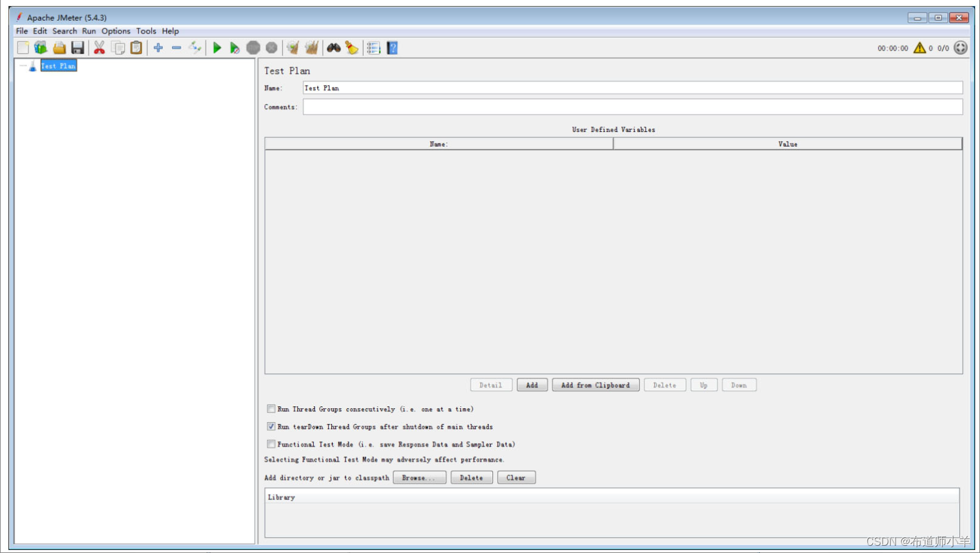
Task: Click the Down button
Action: point(739,385)
